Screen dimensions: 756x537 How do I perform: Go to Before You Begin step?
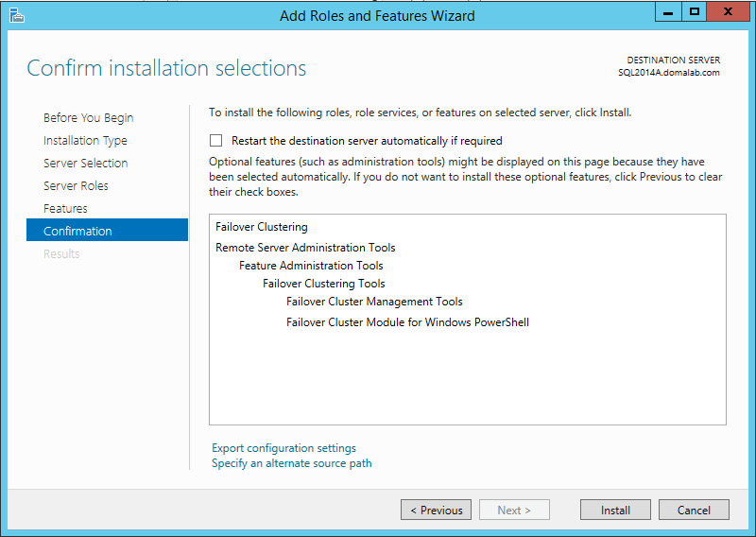(88, 118)
